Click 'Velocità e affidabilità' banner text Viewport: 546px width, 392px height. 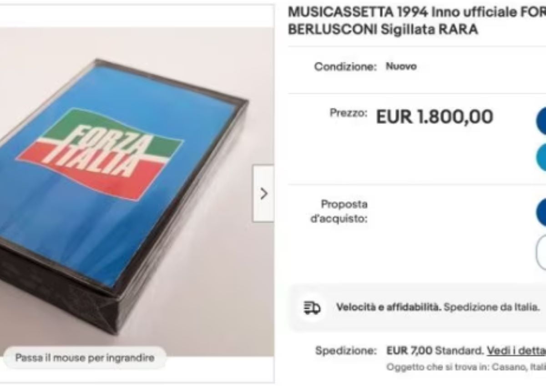[389, 307]
